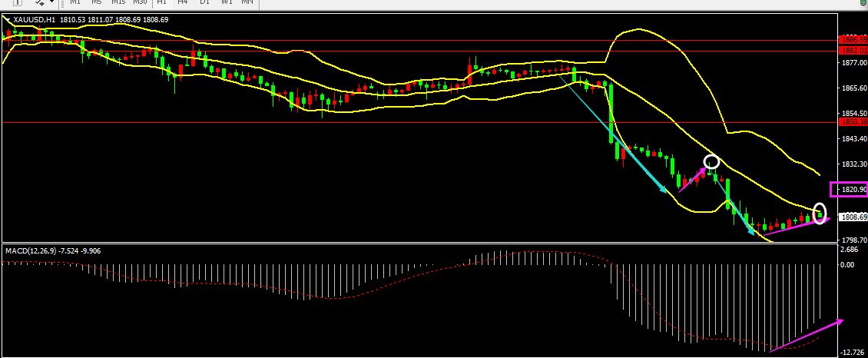Set the chart period to M30
The image size is (868, 358).
pos(141,3)
